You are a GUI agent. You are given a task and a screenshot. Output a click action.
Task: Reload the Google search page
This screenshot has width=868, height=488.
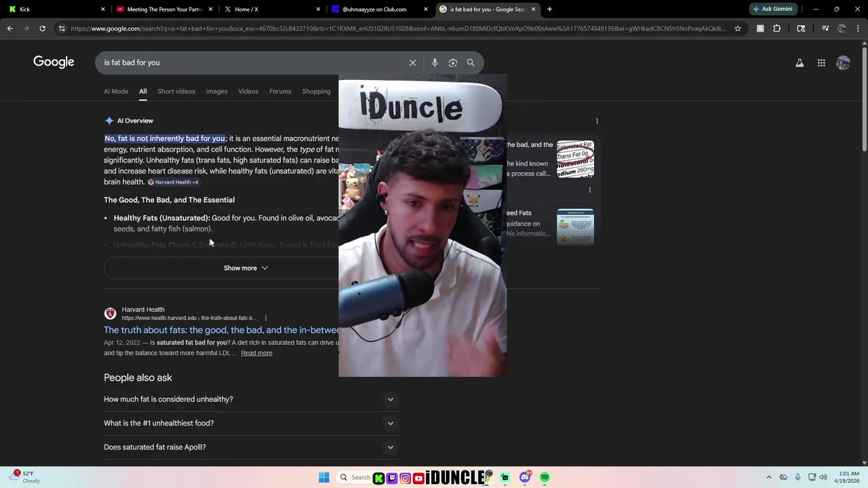[42, 28]
